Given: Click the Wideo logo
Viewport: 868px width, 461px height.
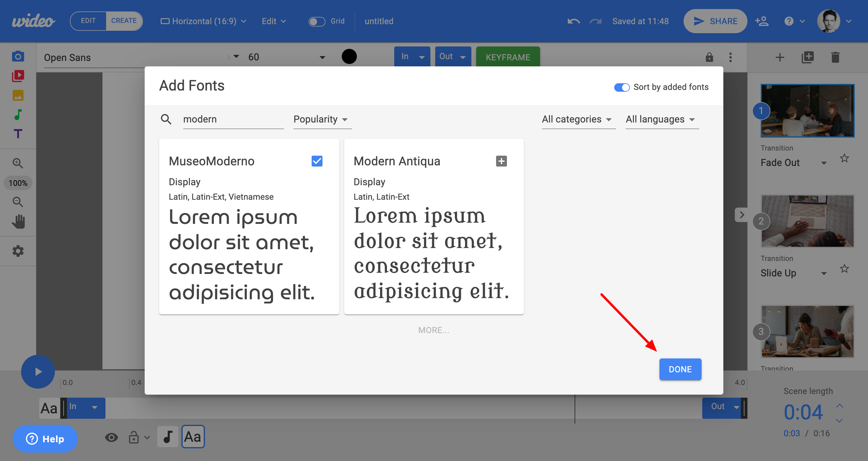Looking at the screenshot, I should tap(33, 21).
